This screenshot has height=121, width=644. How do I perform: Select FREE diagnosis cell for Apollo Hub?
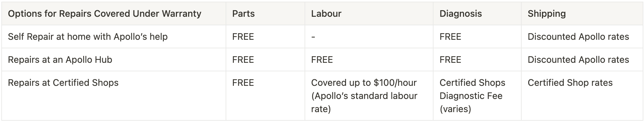(450, 60)
